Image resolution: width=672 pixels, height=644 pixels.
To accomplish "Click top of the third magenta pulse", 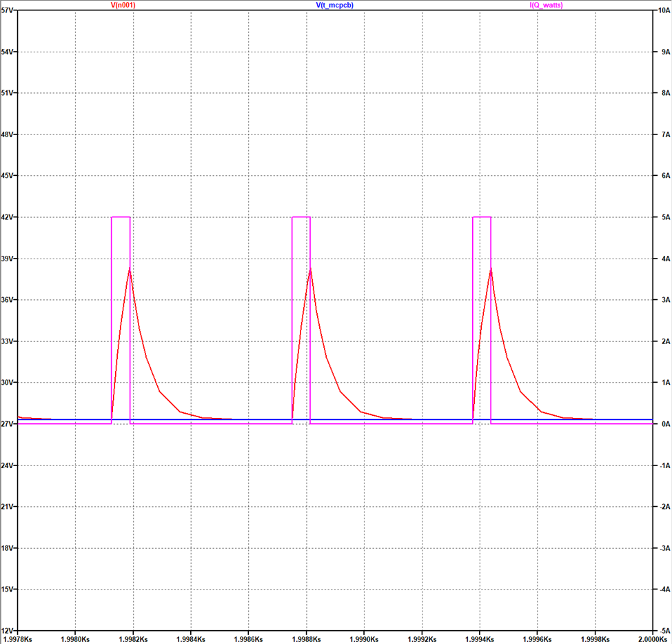I will pyautogui.click(x=481, y=217).
